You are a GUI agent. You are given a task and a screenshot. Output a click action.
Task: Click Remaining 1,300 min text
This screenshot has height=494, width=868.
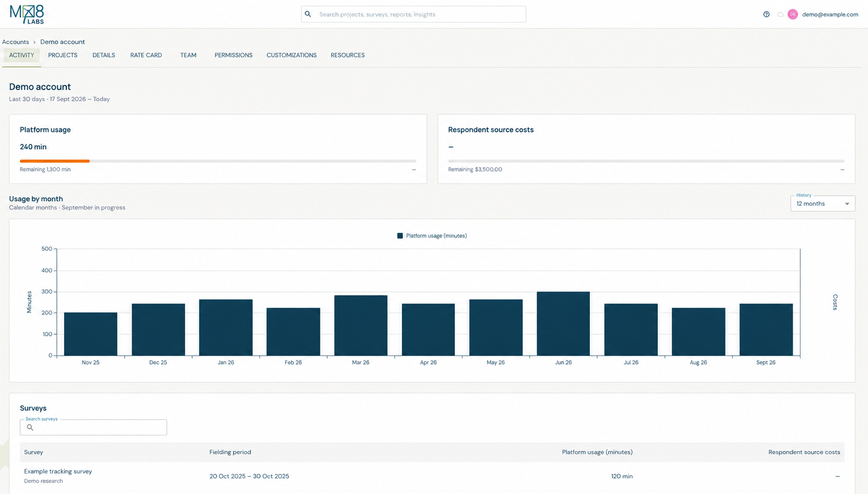45,169
